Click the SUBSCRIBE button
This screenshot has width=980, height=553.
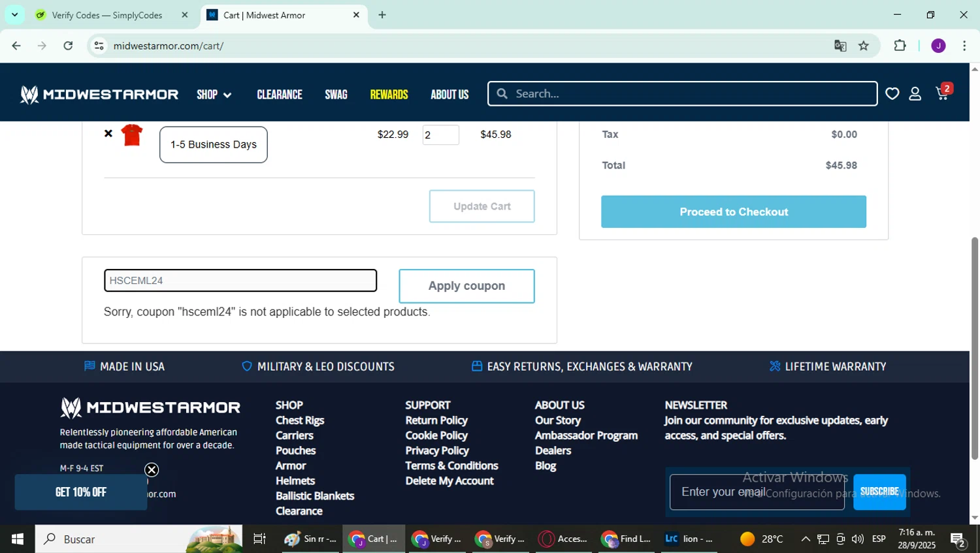pos(879,492)
